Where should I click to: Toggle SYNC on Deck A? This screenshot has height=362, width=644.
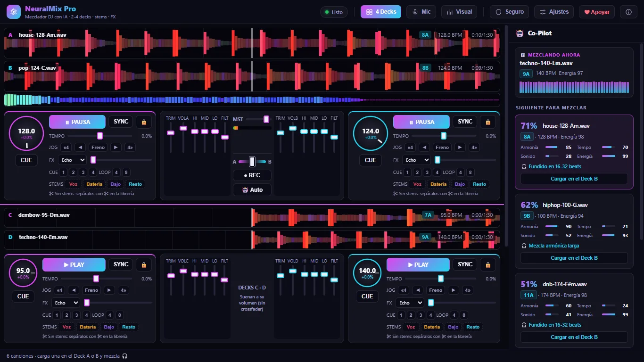click(x=121, y=122)
